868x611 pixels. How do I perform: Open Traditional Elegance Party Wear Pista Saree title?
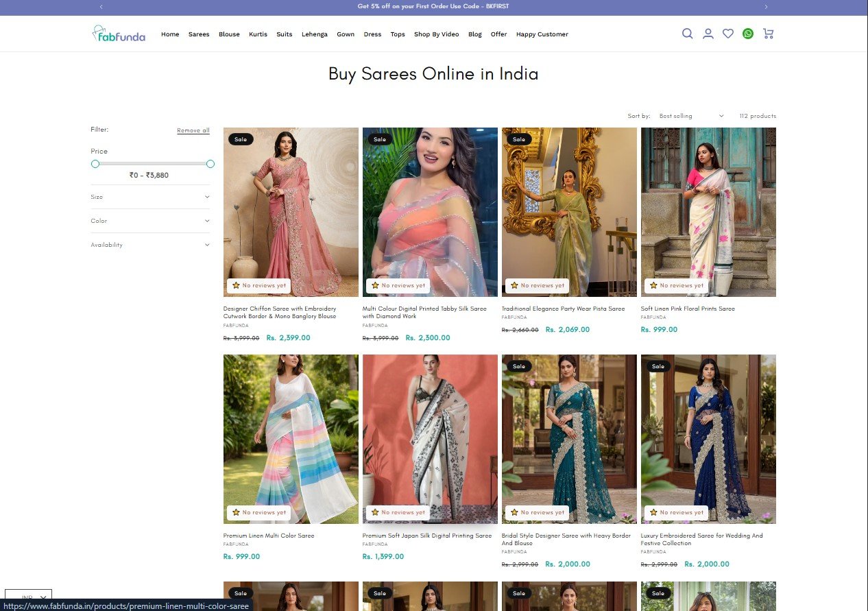(563, 309)
